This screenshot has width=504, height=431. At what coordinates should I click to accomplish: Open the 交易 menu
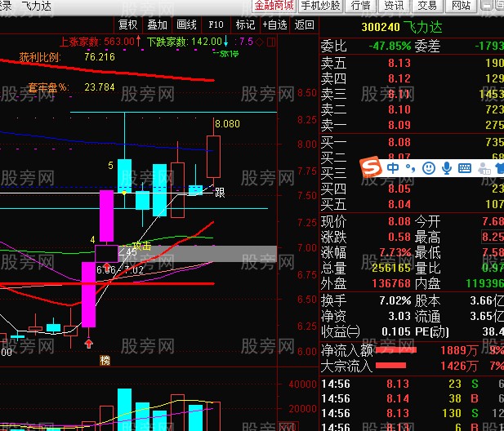[427, 6]
